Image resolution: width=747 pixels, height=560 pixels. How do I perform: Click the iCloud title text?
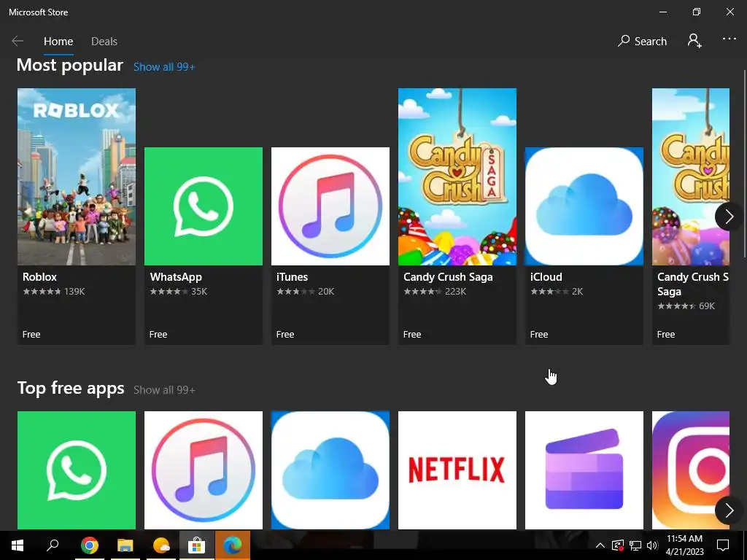[x=546, y=277]
